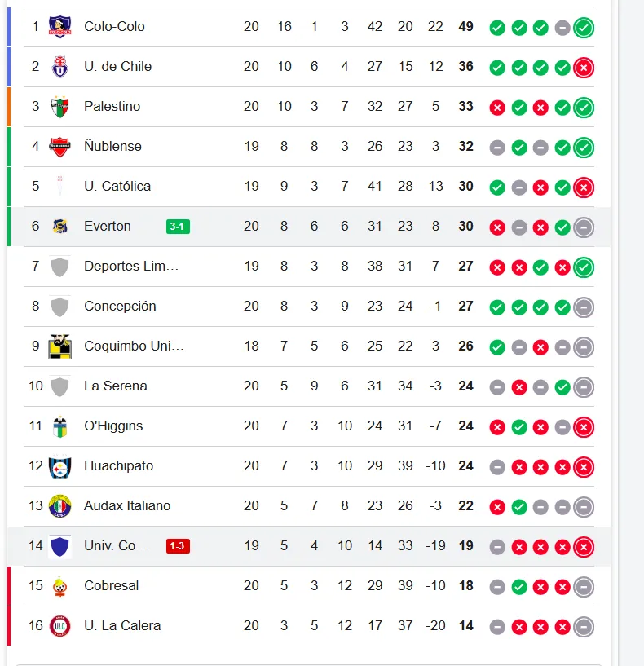The image size is (644, 666).
Task: Open Univ. Co... red 1-3 score badge
Action: pyautogui.click(x=178, y=546)
